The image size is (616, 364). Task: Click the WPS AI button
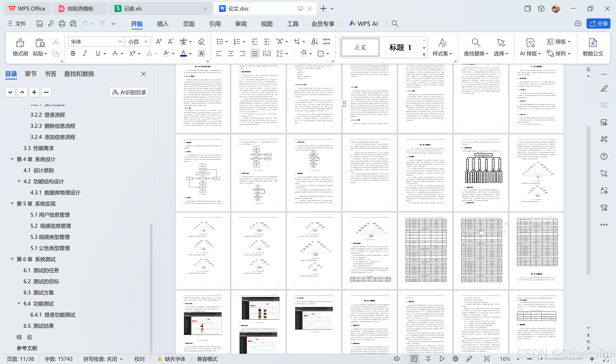tap(363, 24)
